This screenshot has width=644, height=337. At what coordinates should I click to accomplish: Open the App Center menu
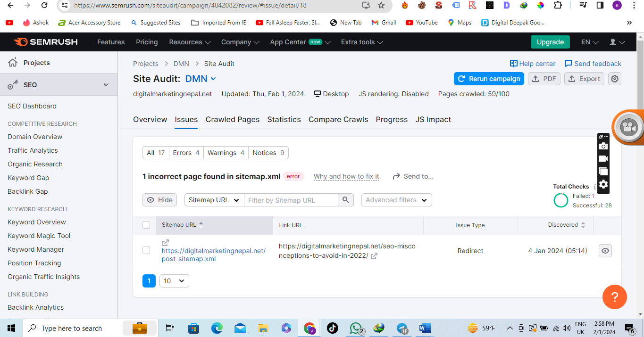[x=300, y=42]
